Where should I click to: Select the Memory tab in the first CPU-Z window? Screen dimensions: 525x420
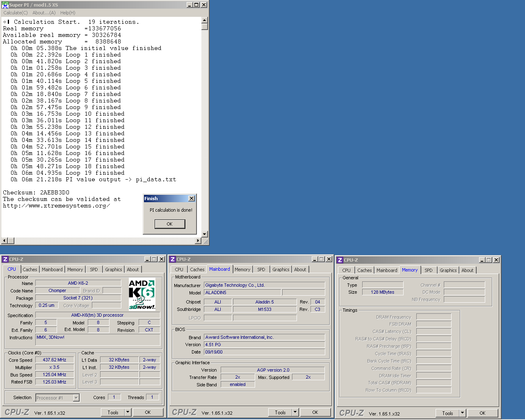click(75, 269)
